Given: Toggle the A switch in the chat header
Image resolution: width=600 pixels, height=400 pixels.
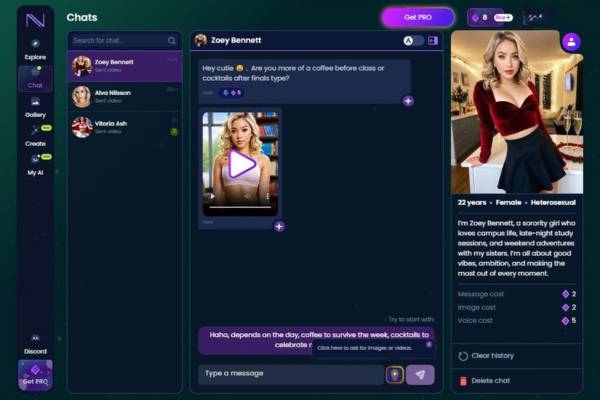Looking at the screenshot, I should point(414,41).
